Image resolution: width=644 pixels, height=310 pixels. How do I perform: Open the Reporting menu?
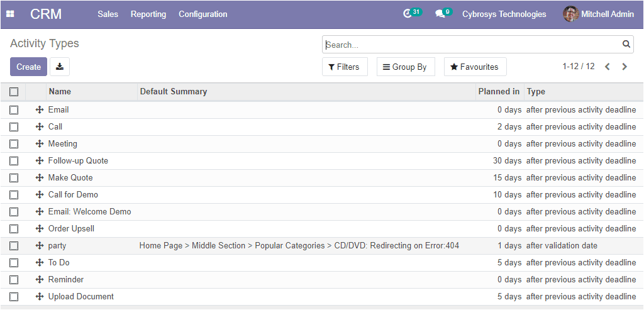(148, 14)
